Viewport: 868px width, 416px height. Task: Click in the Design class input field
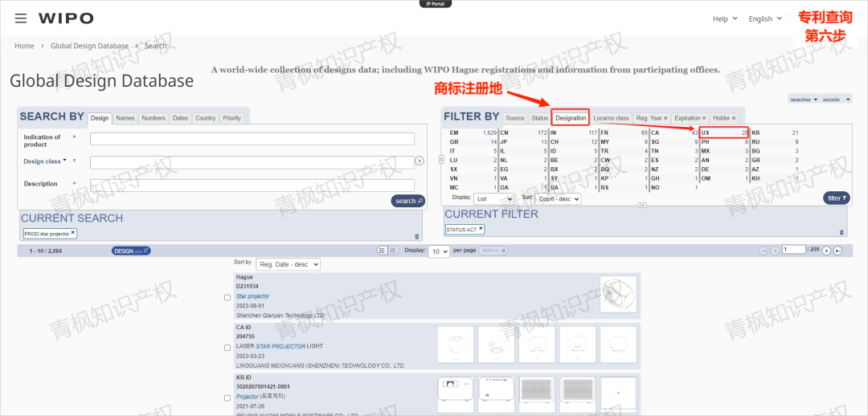click(252, 162)
